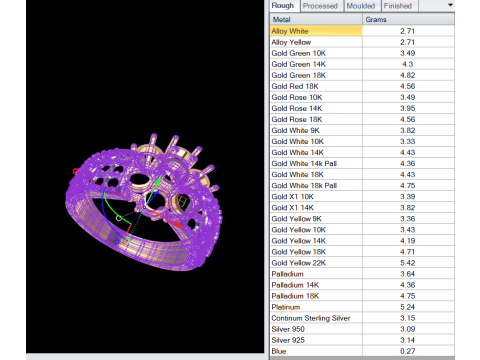
Task: Select the Gold White 14k Pall row
Action: click(362, 163)
